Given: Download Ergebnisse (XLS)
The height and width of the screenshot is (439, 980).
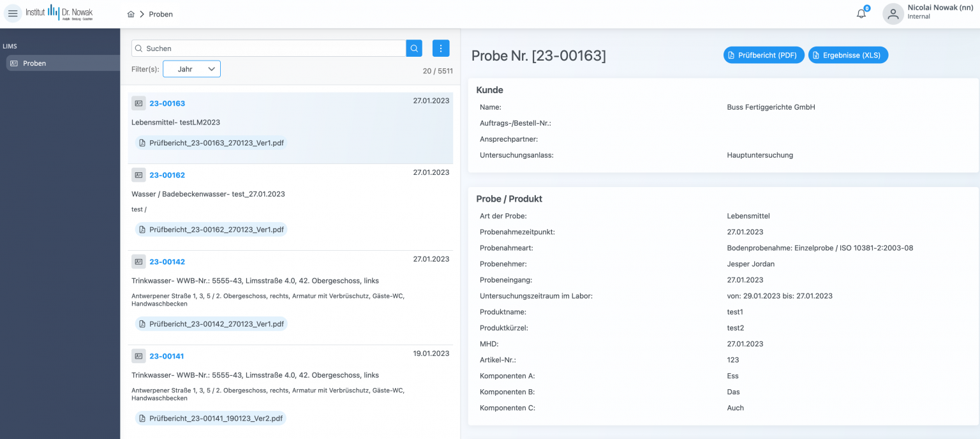Looking at the screenshot, I should click(x=848, y=55).
